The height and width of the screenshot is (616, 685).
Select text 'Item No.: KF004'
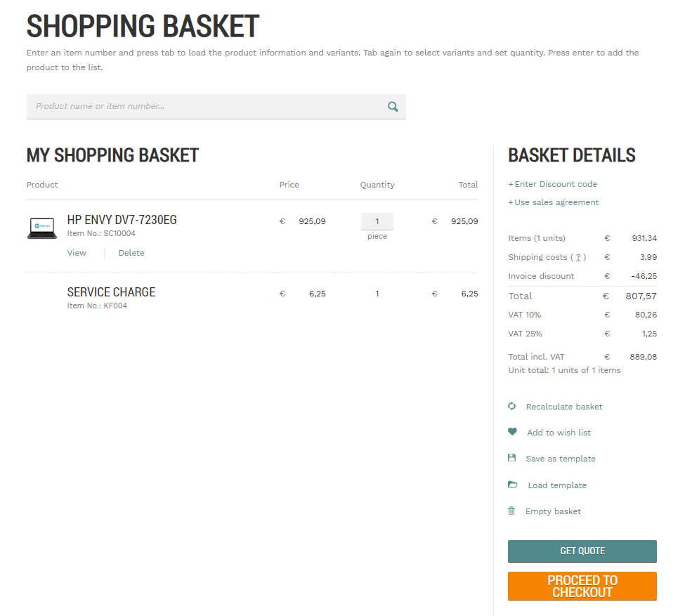[x=97, y=306]
